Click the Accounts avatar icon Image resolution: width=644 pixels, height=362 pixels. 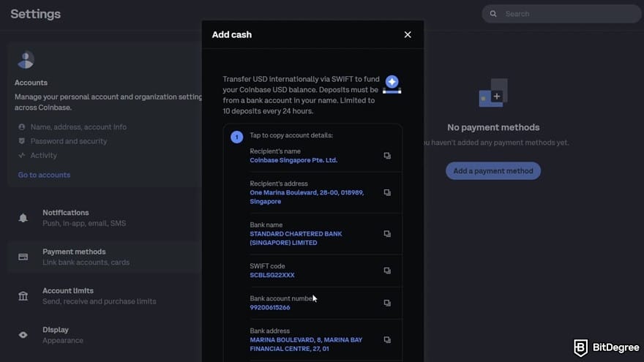(26, 60)
